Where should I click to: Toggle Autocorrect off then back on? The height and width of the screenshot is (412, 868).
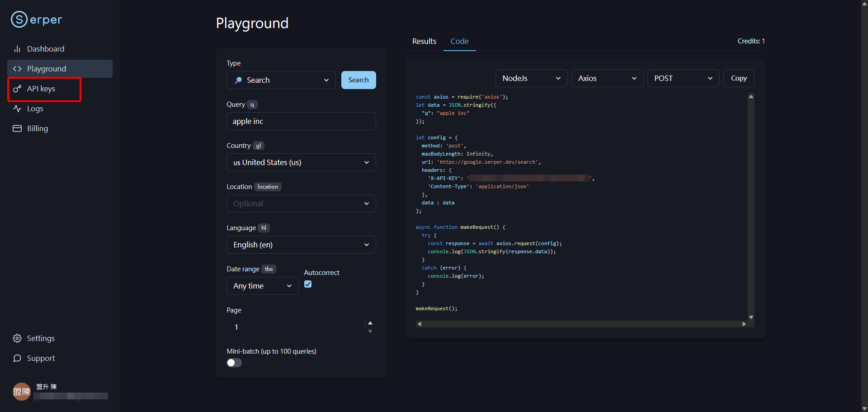click(x=308, y=284)
